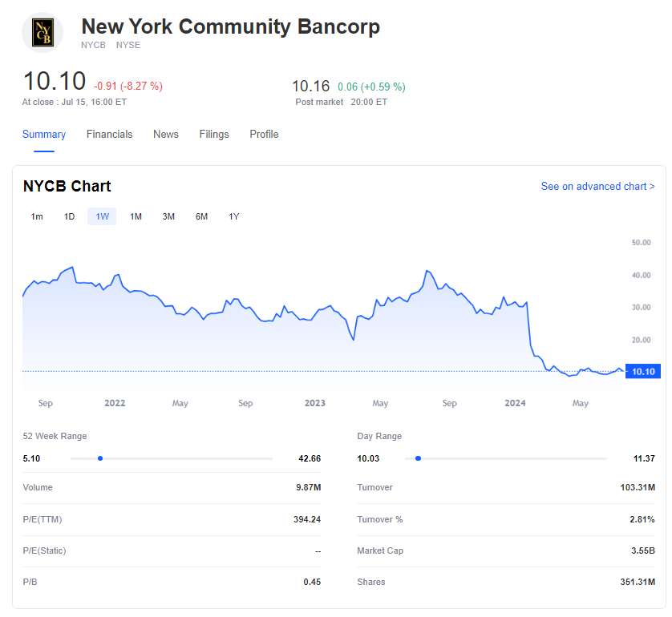Click the New York Community Bancorp title

pos(231,26)
